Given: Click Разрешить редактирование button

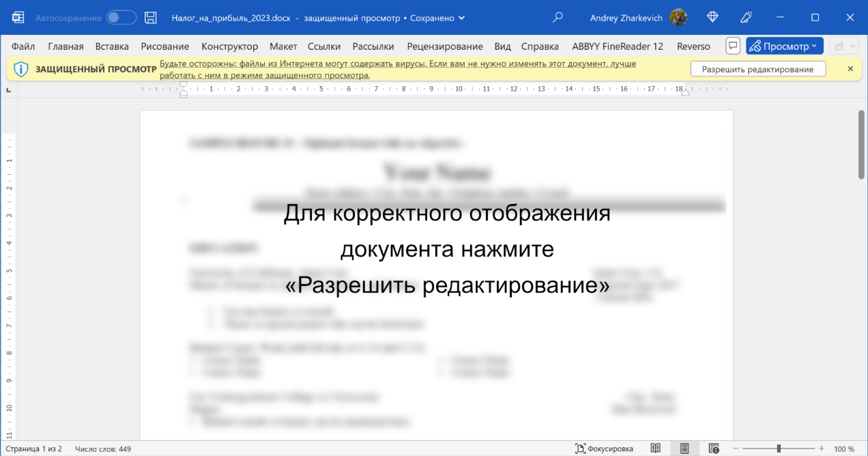Looking at the screenshot, I should [x=757, y=69].
